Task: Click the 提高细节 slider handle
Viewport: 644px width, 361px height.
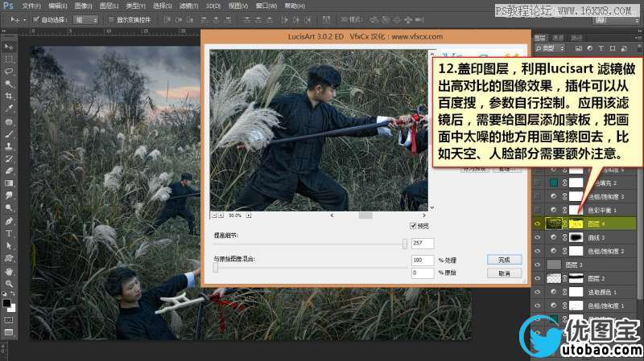Action: pos(405,244)
